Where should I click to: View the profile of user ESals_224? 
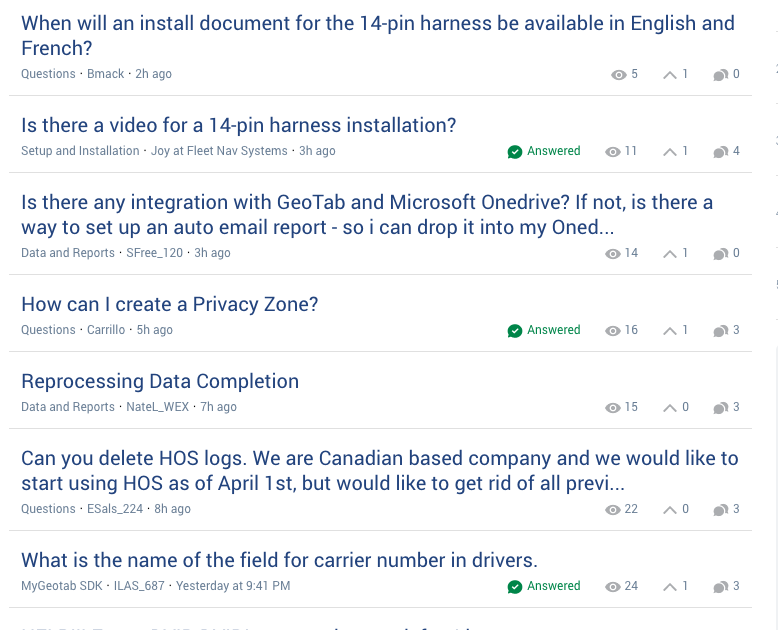[x=115, y=509]
